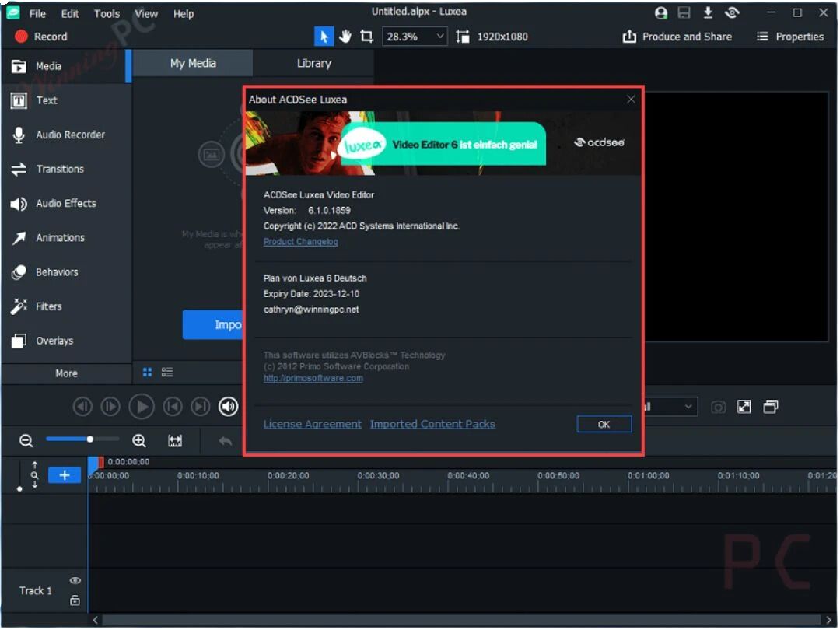Click OK in the About dialog

pos(604,425)
